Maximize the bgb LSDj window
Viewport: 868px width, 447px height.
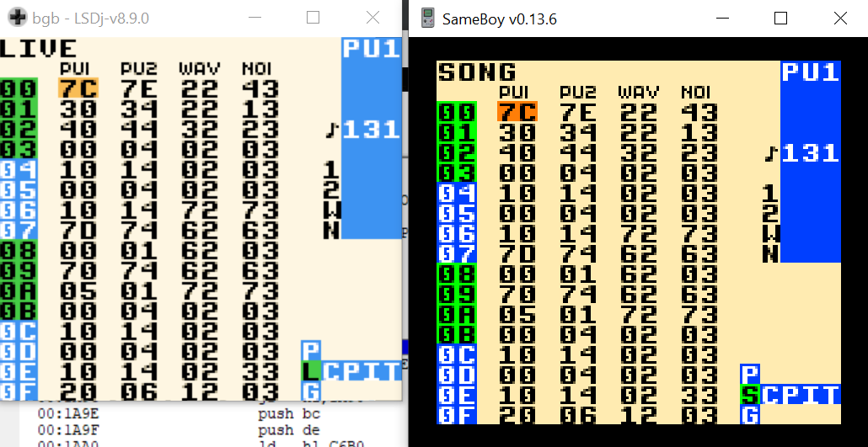(313, 18)
